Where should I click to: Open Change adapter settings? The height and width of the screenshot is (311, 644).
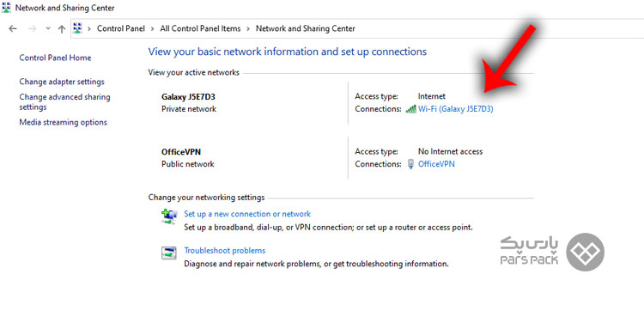(62, 82)
